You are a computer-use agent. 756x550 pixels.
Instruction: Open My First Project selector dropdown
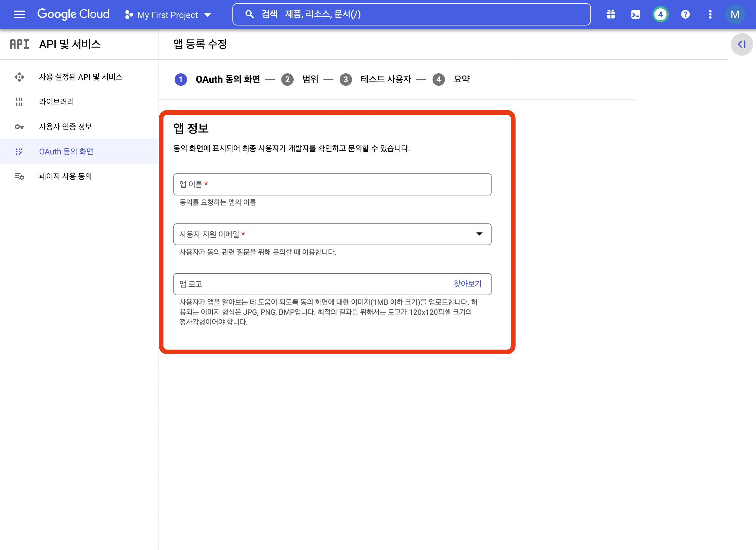[168, 15]
